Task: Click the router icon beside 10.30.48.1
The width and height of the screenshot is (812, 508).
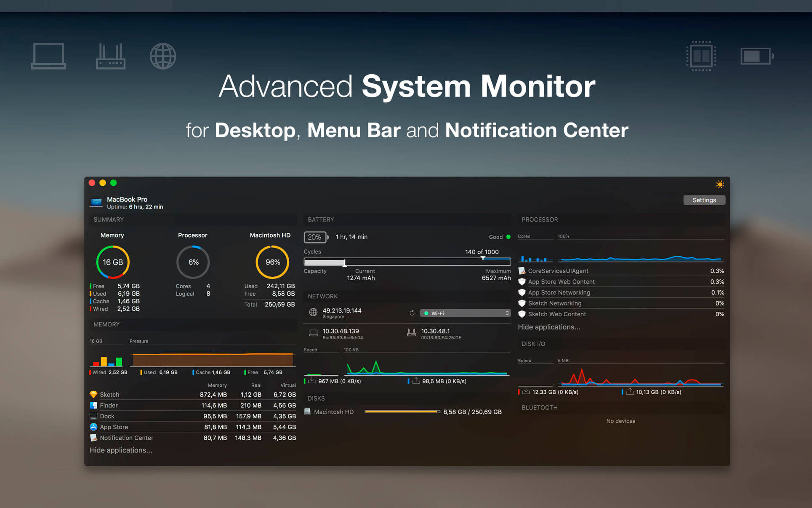Action: pos(411,333)
